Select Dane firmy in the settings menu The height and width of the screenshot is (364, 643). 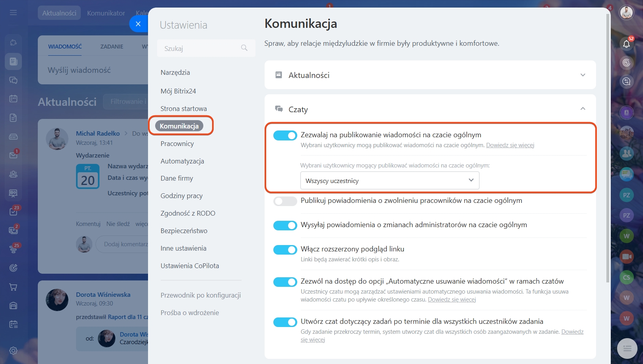177,178
